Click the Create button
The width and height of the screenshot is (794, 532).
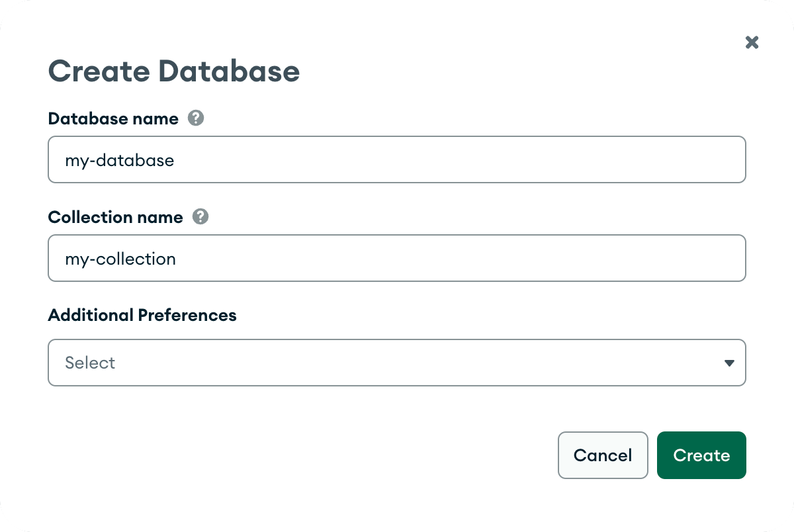point(701,455)
